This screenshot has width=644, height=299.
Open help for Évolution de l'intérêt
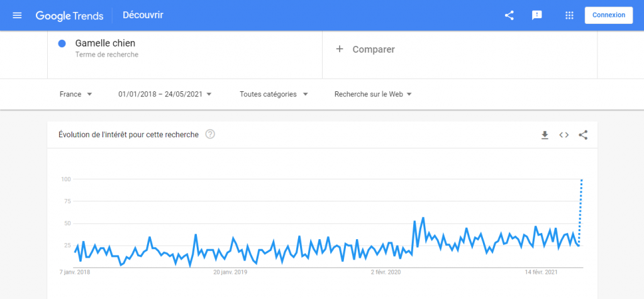tap(210, 134)
